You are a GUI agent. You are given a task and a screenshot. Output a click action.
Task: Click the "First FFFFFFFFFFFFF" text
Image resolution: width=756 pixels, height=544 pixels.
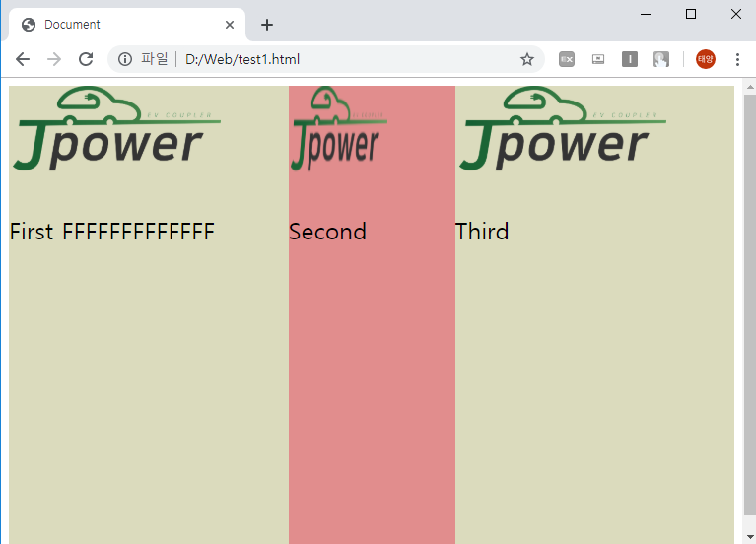point(111,232)
